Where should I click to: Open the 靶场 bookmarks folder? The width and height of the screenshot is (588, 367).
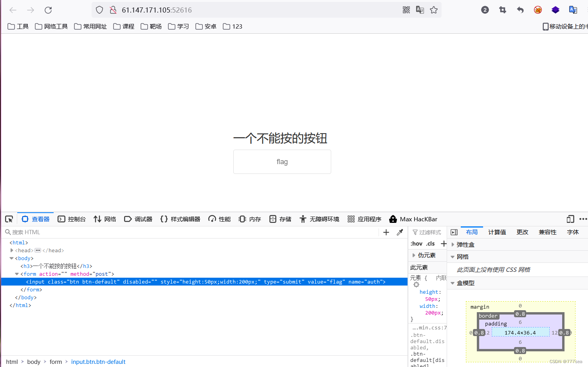tap(151, 26)
